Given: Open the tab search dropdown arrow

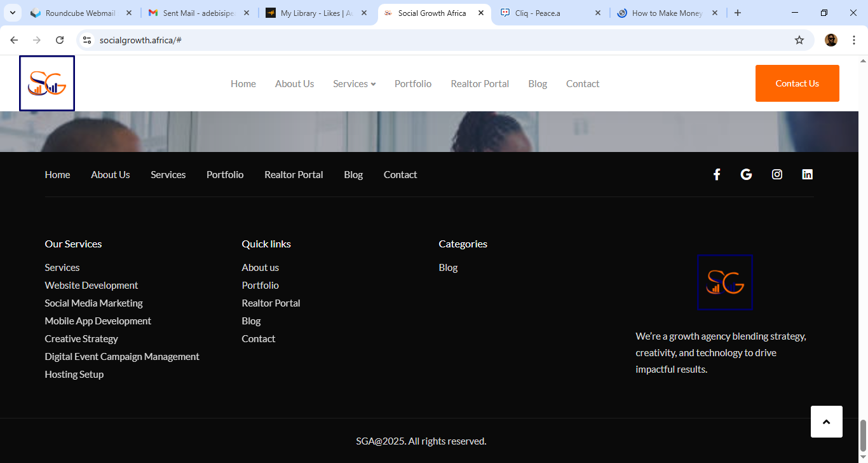Looking at the screenshot, I should pos(12,13).
